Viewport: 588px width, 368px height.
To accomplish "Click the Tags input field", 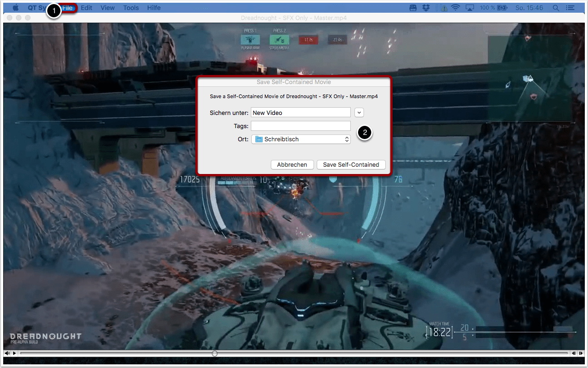I will click(301, 126).
